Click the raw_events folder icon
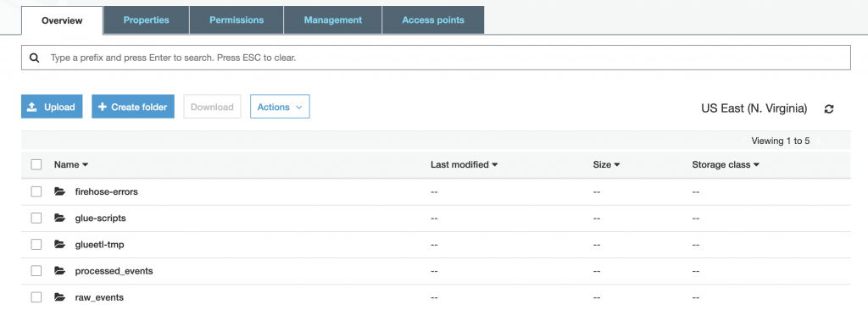 coord(60,297)
